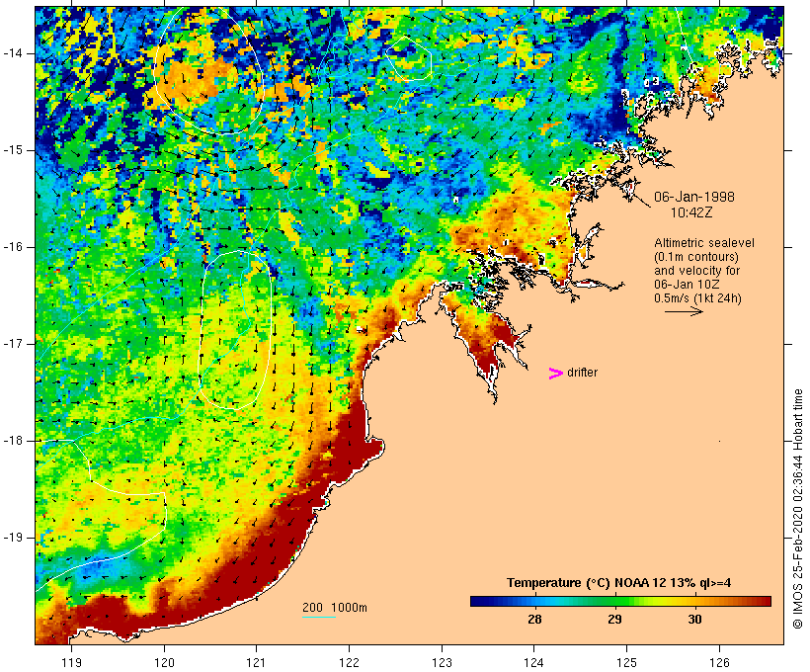
Task: Click the '06-Jan 10Z' text line
Action: click(x=688, y=285)
